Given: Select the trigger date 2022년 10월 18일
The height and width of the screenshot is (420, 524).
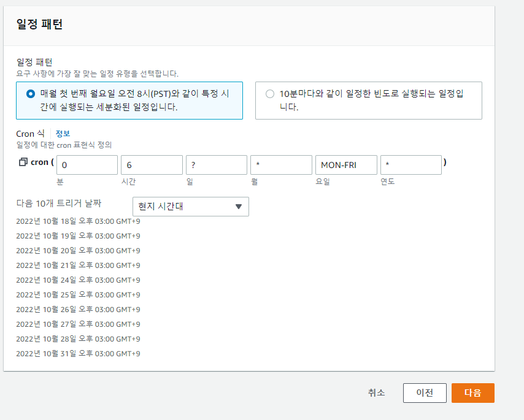Looking at the screenshot, I should click(78, 221).
